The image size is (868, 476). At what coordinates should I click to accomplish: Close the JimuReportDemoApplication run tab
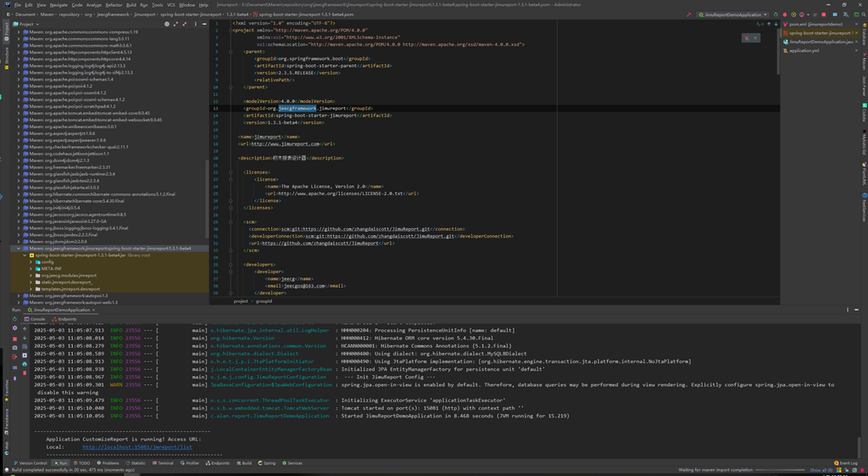tap(92, 310)
